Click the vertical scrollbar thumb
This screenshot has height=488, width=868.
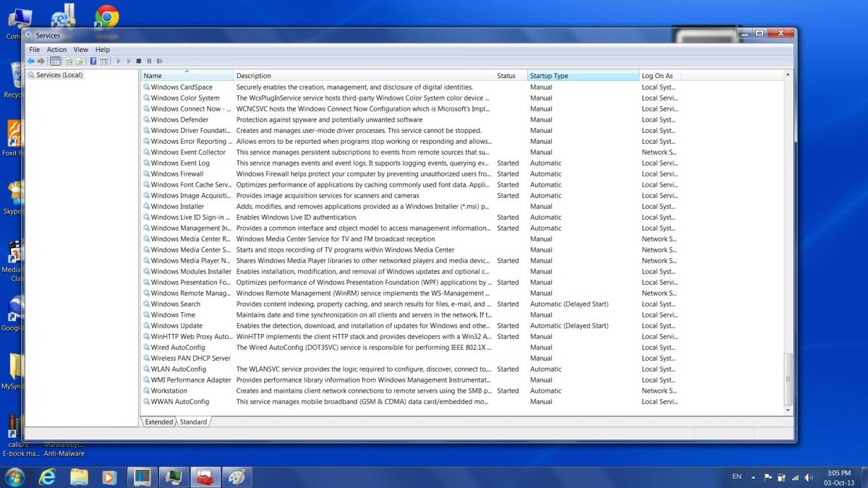click(788, 379)
